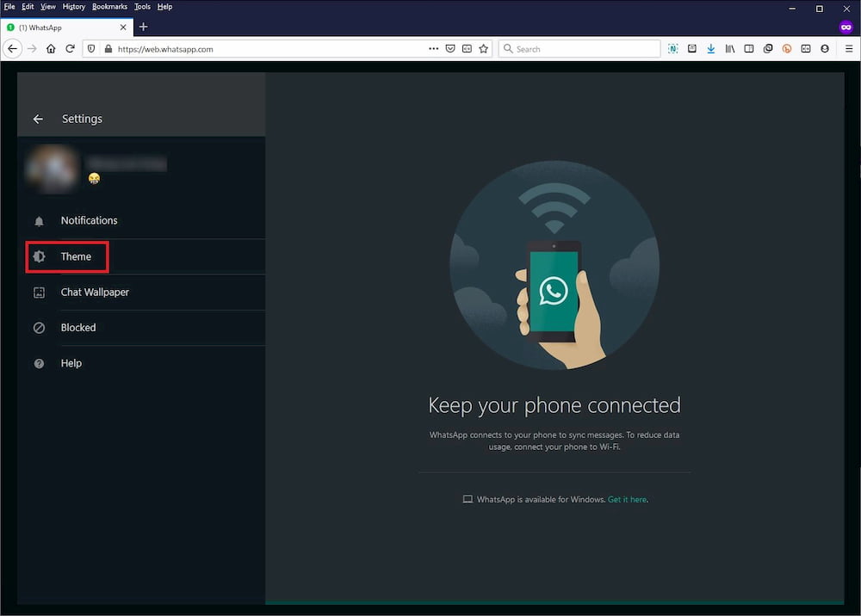Click the browser Back button
This screenshot has width=861, height=616.
click(13, 49)
